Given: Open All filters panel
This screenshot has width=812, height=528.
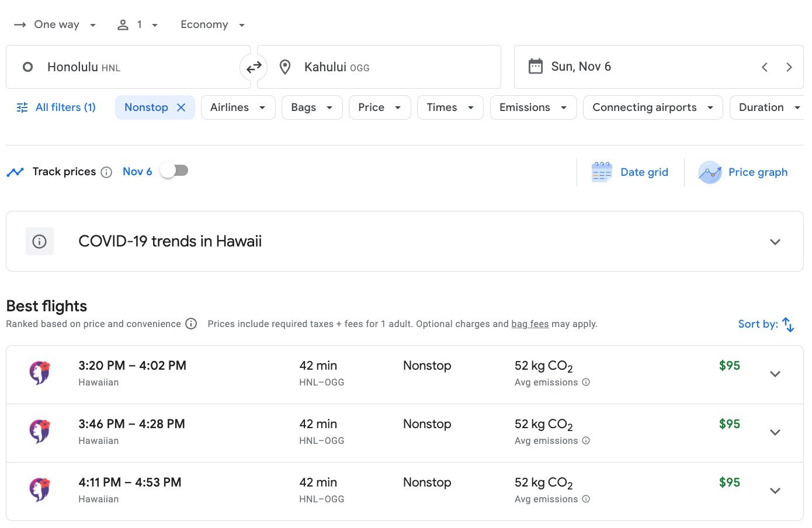Looking at the screenshot, I should (x=57, y=107).
